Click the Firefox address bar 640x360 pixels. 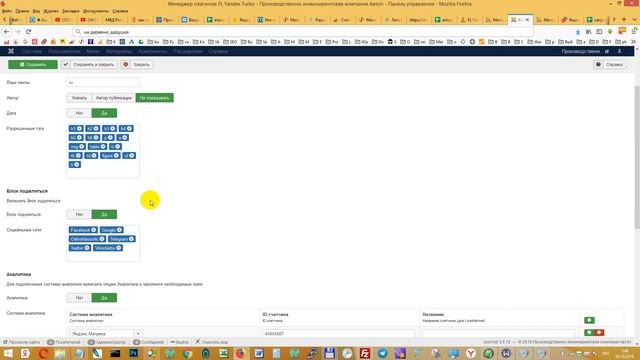[x=302, y=31]
